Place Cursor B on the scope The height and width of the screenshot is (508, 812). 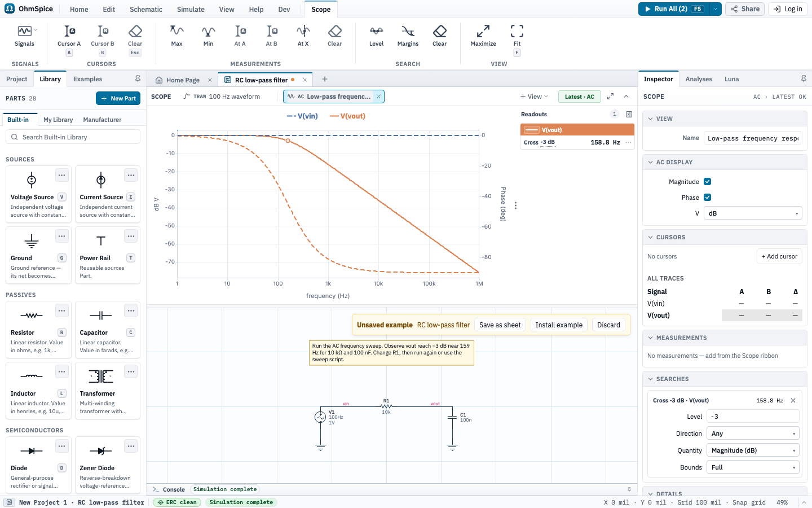coord(103,40)
